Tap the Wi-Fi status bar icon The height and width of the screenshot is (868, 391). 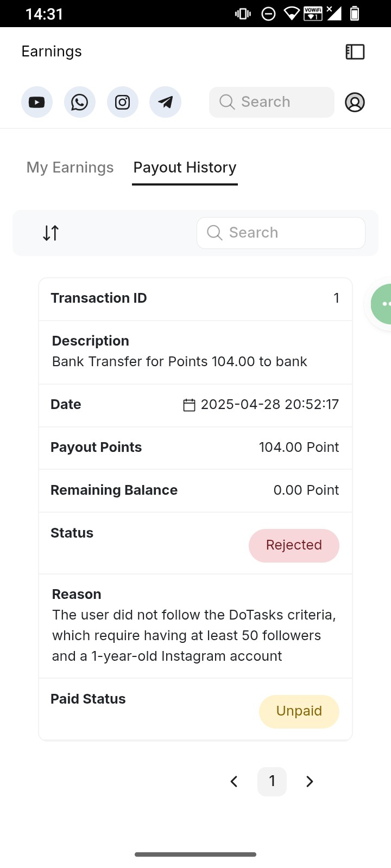coord(292,14)
